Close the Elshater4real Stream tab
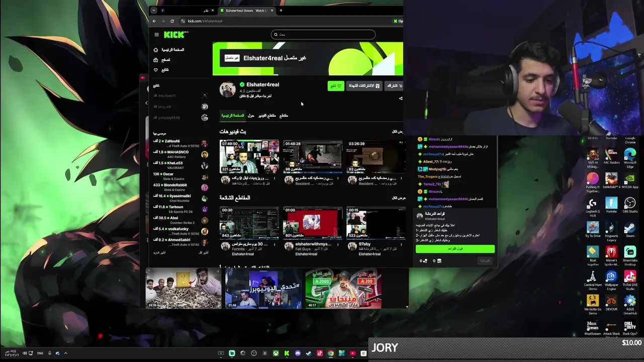Screen dimensions: 644x362 tap(272, 11)
